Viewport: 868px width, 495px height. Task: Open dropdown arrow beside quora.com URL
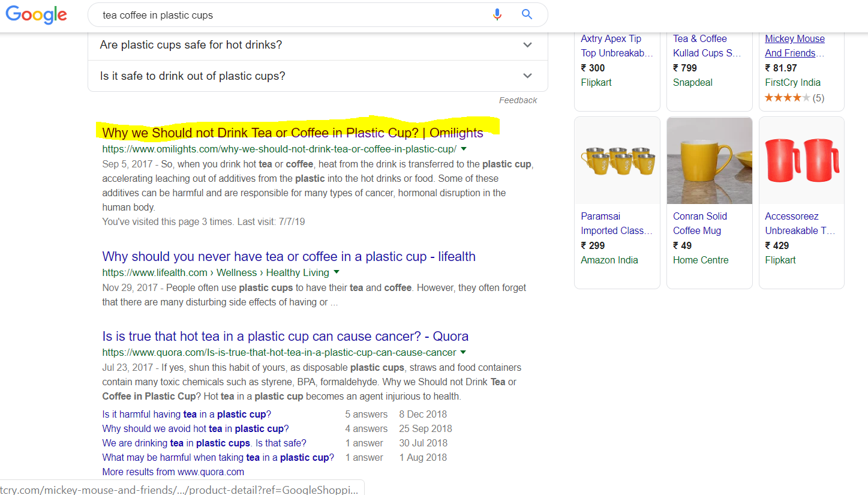tap(464, 352)
